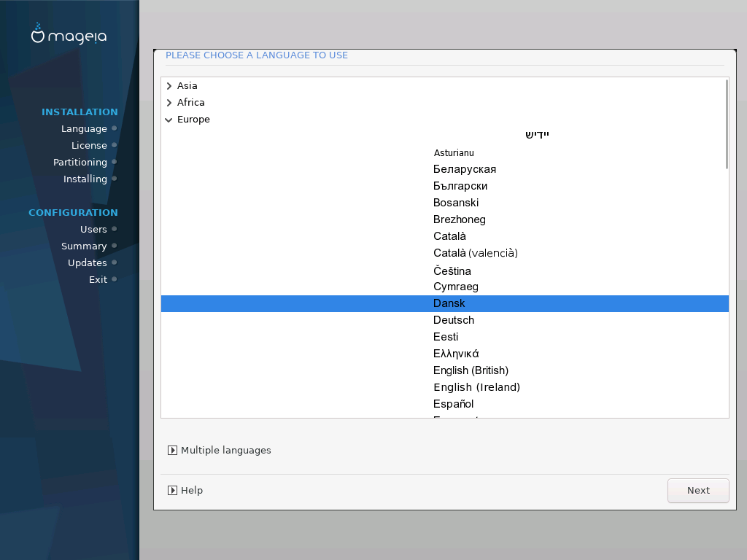
Task: Open the Help disclosure triangle
Action: click(172, 490)
